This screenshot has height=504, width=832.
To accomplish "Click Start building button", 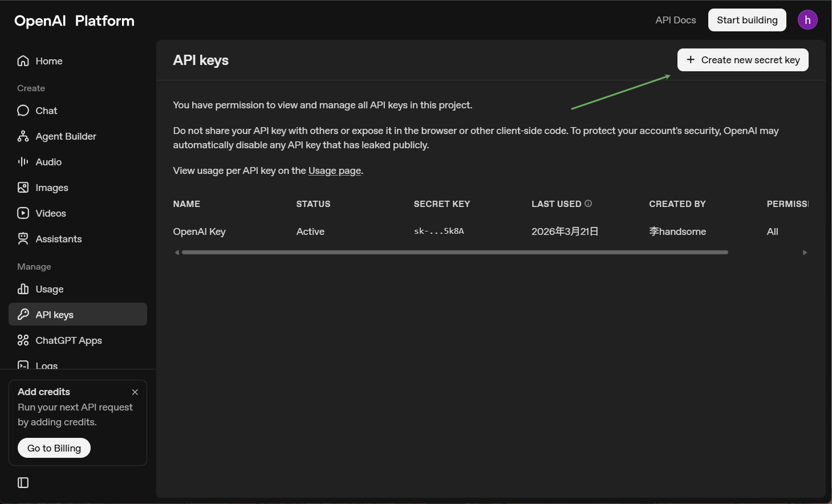I will tap(747, 20).
